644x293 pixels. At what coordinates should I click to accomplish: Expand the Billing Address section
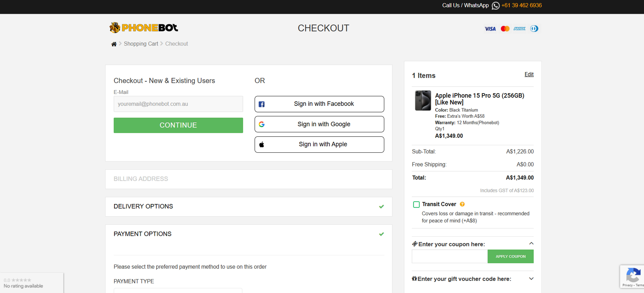[x=249, y=179]
